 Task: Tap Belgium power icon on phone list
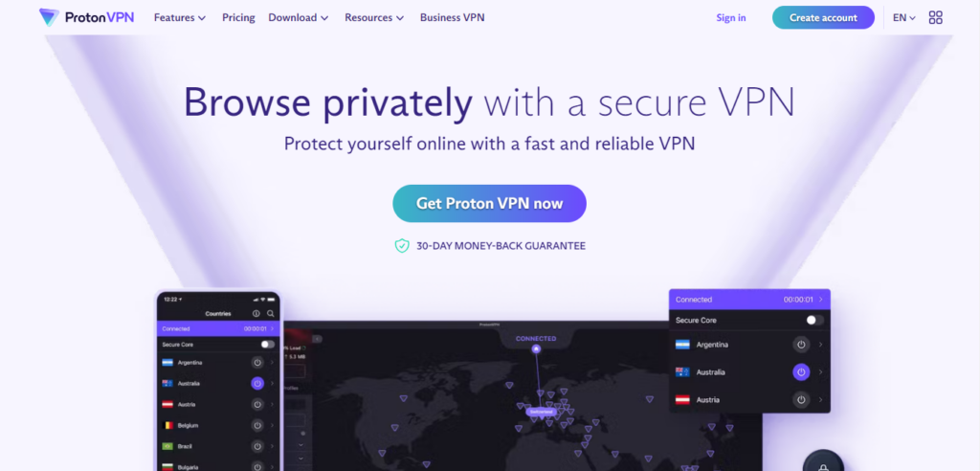coord(256,425)
